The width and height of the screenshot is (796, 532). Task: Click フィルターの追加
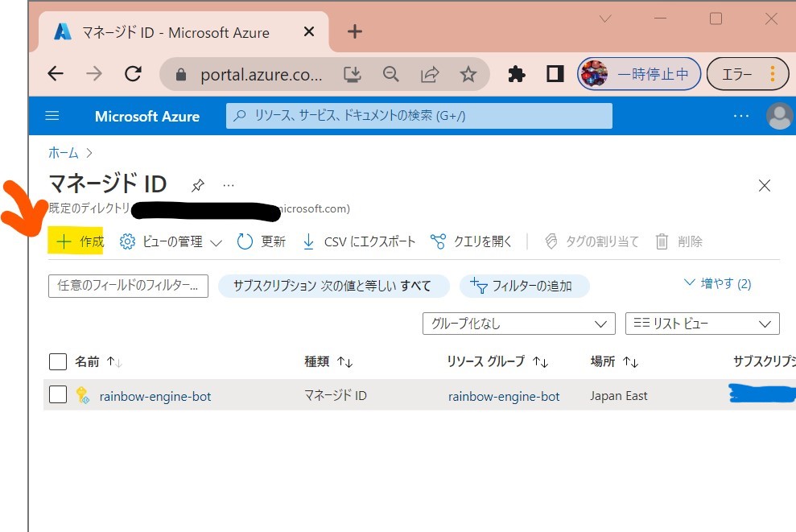coord(524,286)
